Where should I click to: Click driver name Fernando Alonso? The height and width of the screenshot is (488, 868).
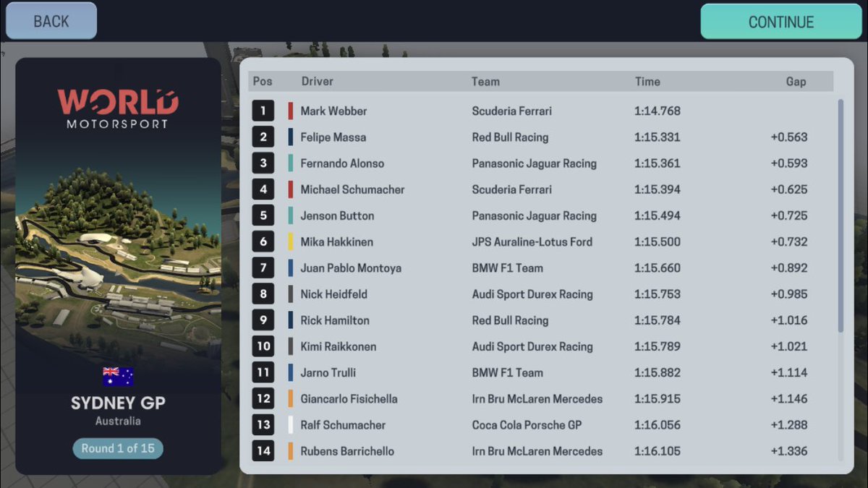(342, 163)
